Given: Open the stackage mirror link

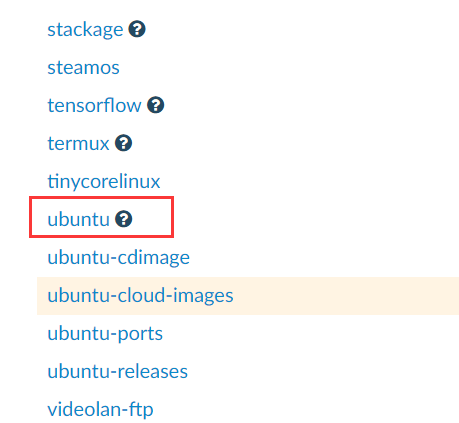Looking at the screenshot, I should (x=85, y=30).
